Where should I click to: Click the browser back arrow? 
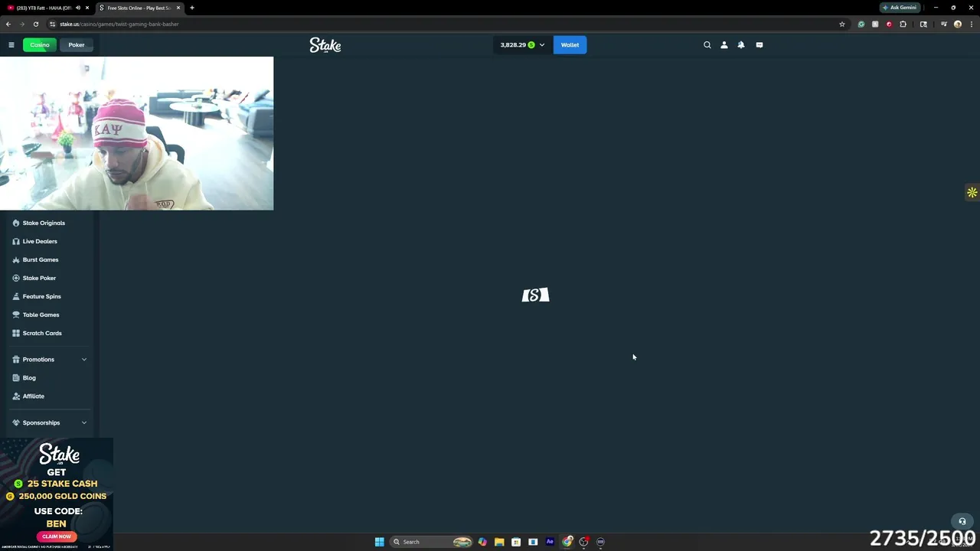[8, 24]
